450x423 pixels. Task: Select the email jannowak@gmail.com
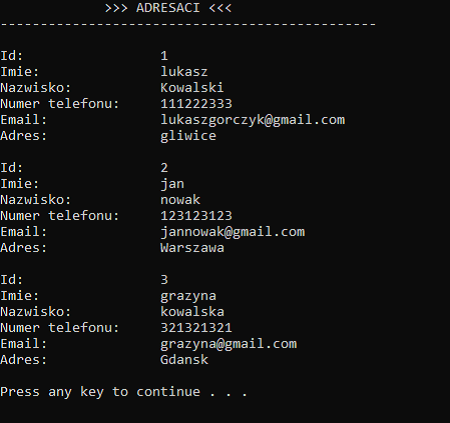(x=233, y=232)
